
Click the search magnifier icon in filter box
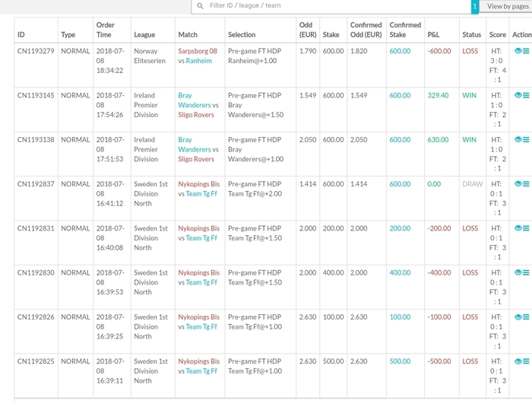click(x=200, y=6)
